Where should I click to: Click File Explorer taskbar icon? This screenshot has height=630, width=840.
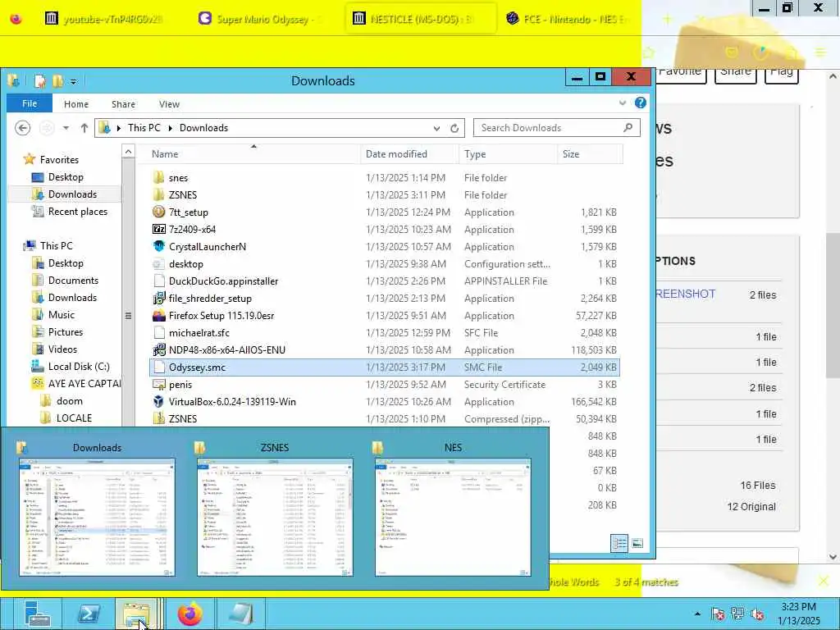pos(136,614)
